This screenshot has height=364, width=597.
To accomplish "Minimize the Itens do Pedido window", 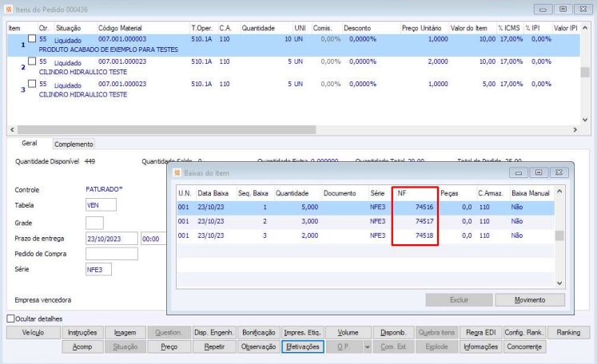I will click(543, 10).
